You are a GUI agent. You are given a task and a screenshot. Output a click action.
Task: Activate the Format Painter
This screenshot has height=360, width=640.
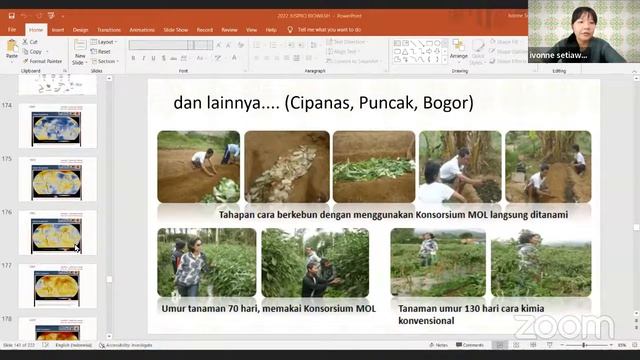[42, 61]
